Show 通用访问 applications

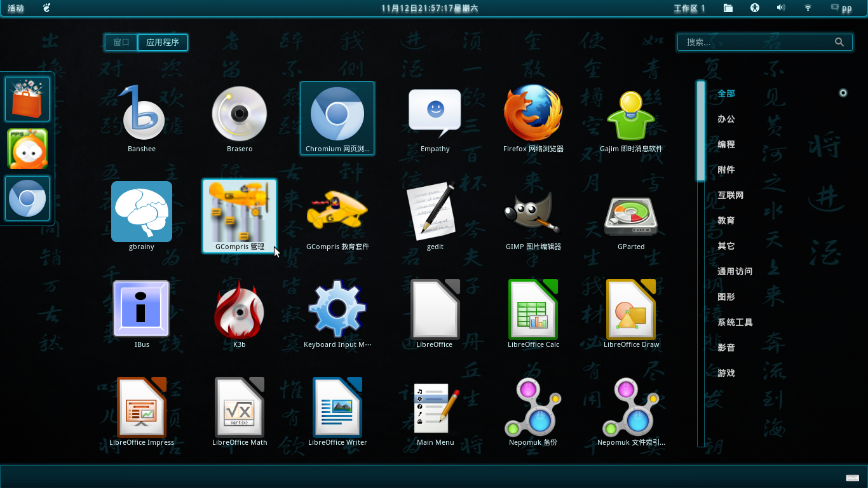735,271
